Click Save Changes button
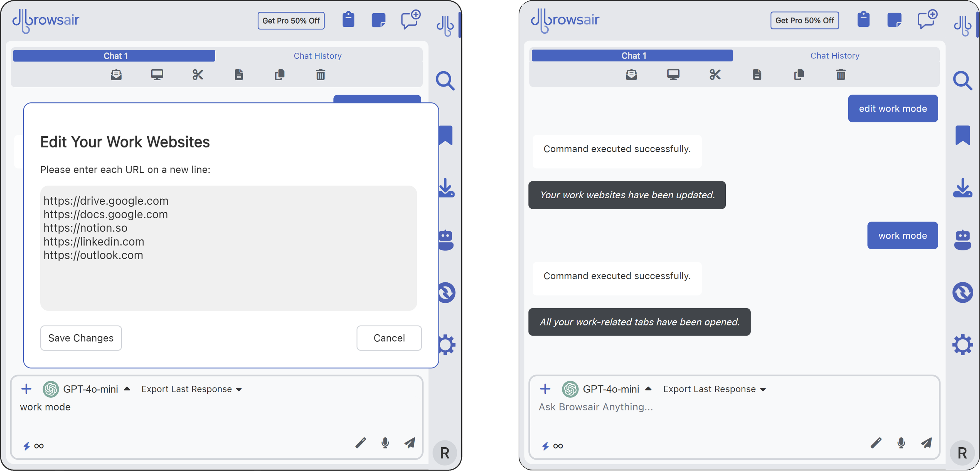 pos(81,338)
